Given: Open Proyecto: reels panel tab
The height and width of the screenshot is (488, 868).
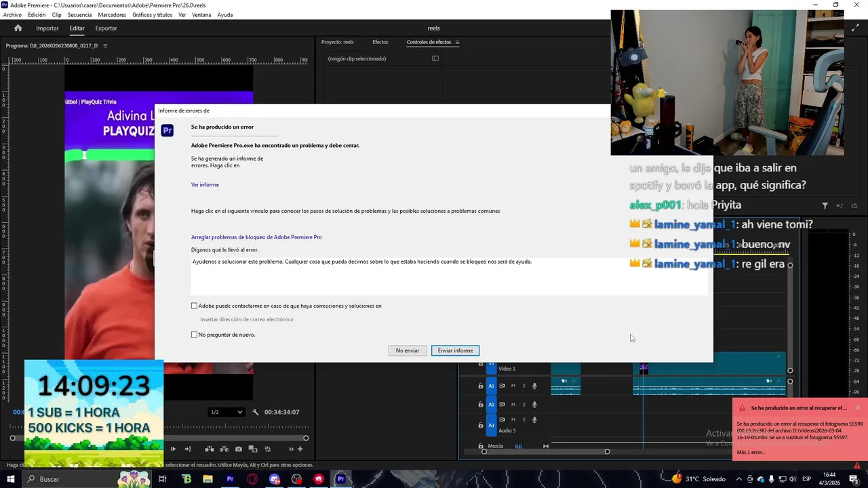Looking at the screenshot, I should (x=338, y=42).
